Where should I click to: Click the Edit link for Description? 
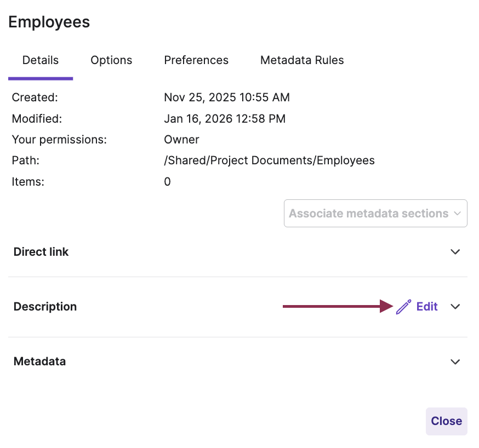tap(426, 306)
